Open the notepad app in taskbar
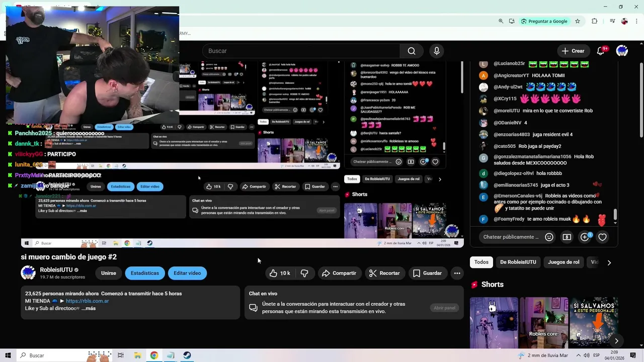 (x=171, y=355)
